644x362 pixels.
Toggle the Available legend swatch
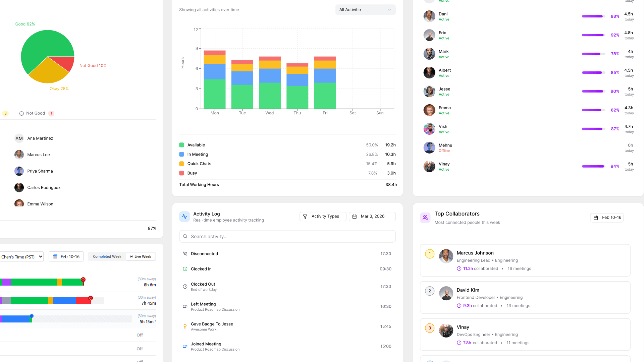coord(181,145)
